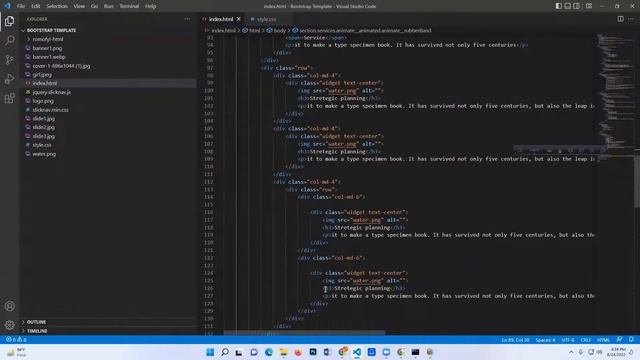
Task: Open the Run menu
Action: pyautogui.click(x=109, y=6)
